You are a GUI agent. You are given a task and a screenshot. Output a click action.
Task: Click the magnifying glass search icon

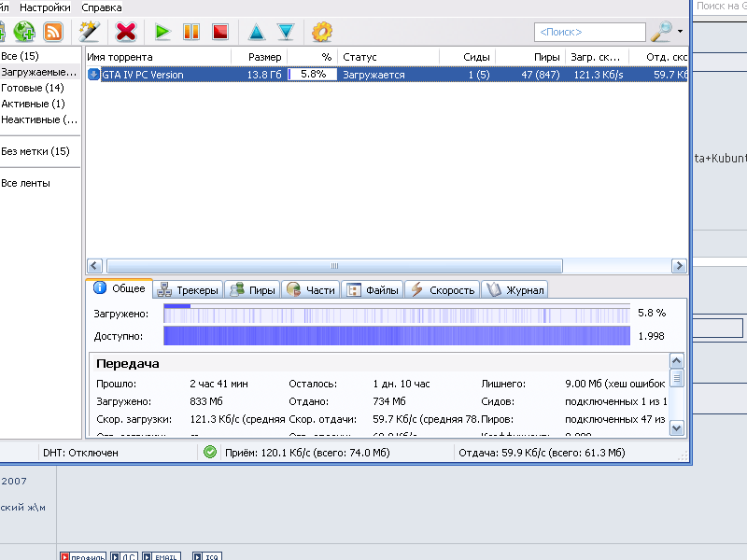coord(662,32)
